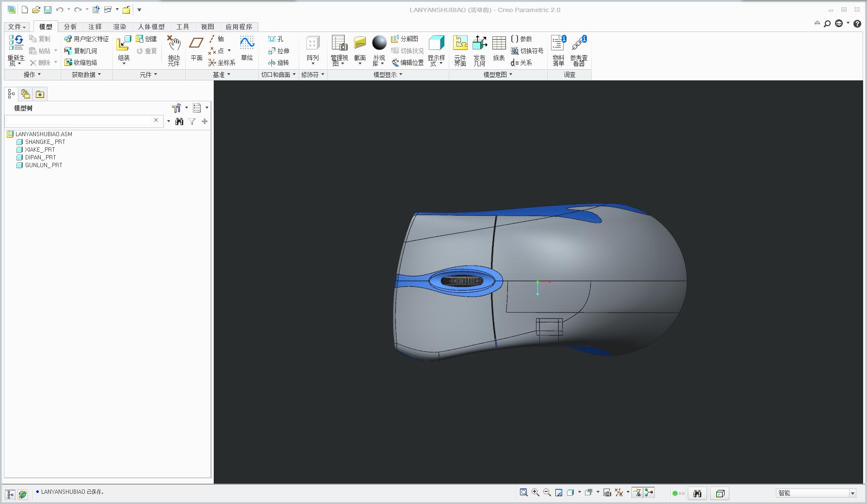Toggle datum display filters icon in bottom toolbar

(619, 492)
